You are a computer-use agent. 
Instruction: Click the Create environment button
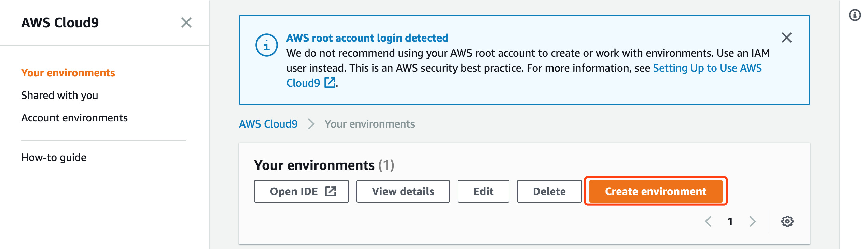(656, 191)
